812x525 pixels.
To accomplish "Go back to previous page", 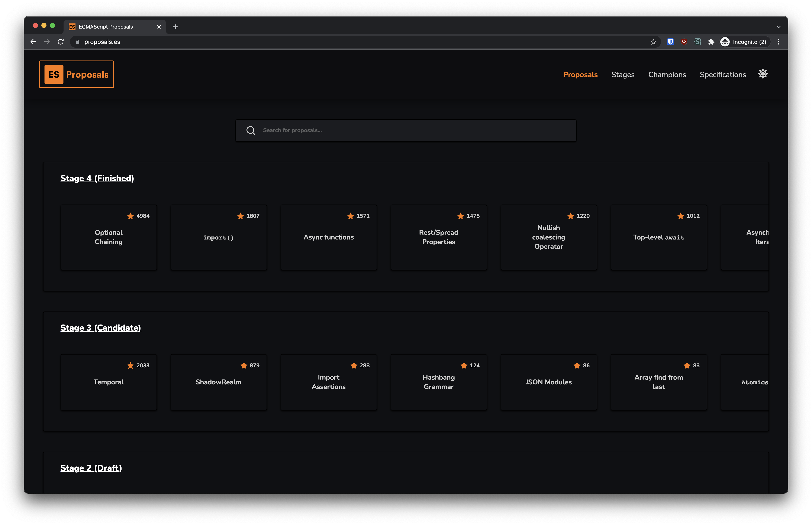I will (33, 42).
